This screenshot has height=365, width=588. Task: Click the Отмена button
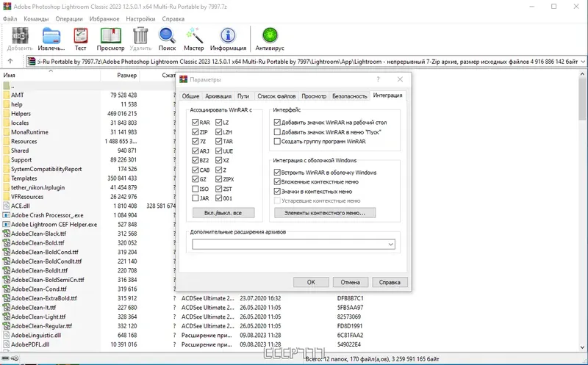point(351,282)
